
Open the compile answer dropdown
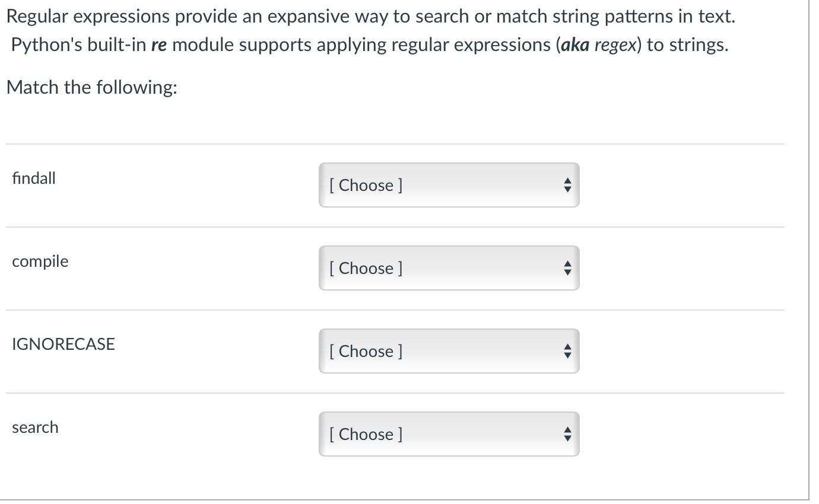449,268
